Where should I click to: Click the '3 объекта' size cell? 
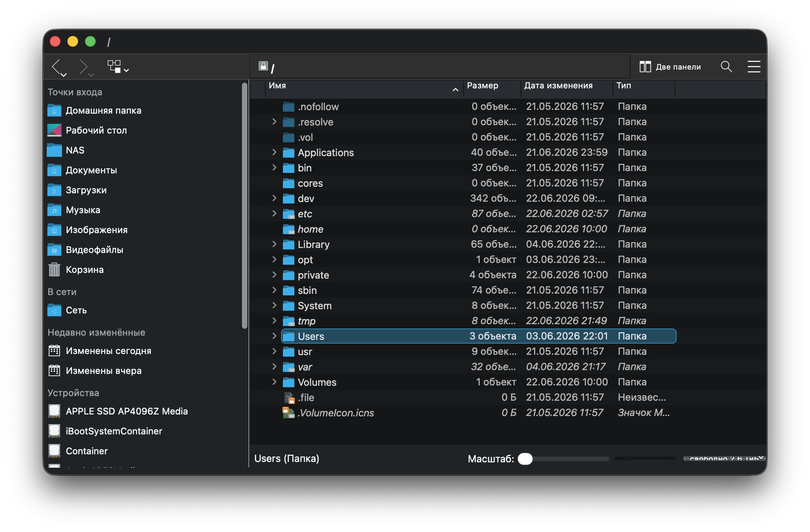click(x=493, y=336)
